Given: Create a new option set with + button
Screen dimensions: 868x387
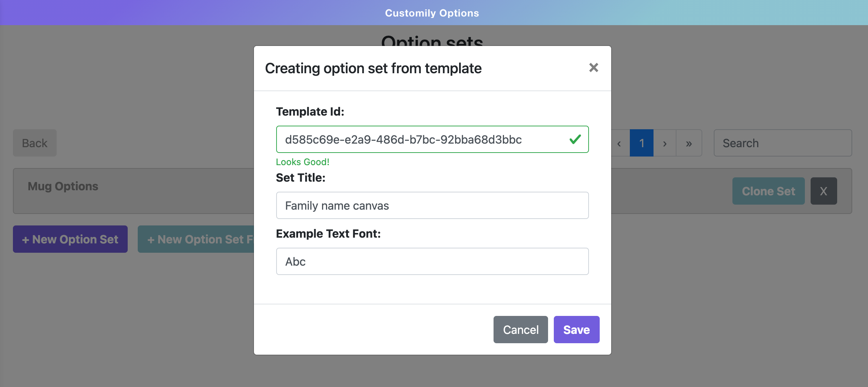Looking at the screenshot, I should point(70,239).
